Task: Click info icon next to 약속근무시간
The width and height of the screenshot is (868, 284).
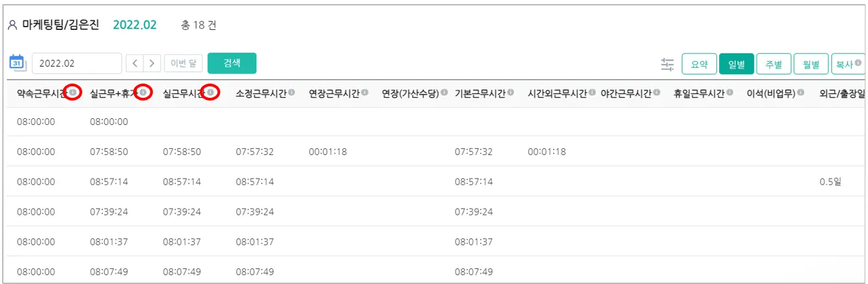Action: coord(73,92)
